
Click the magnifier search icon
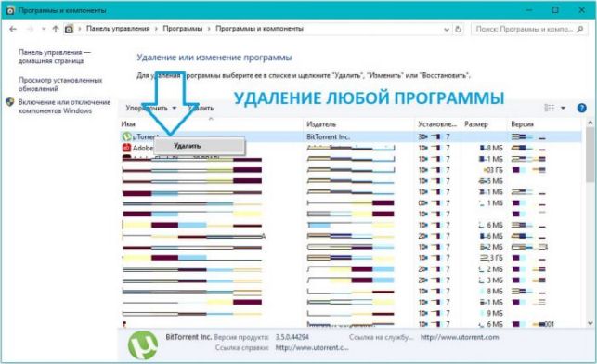[580, 29]
